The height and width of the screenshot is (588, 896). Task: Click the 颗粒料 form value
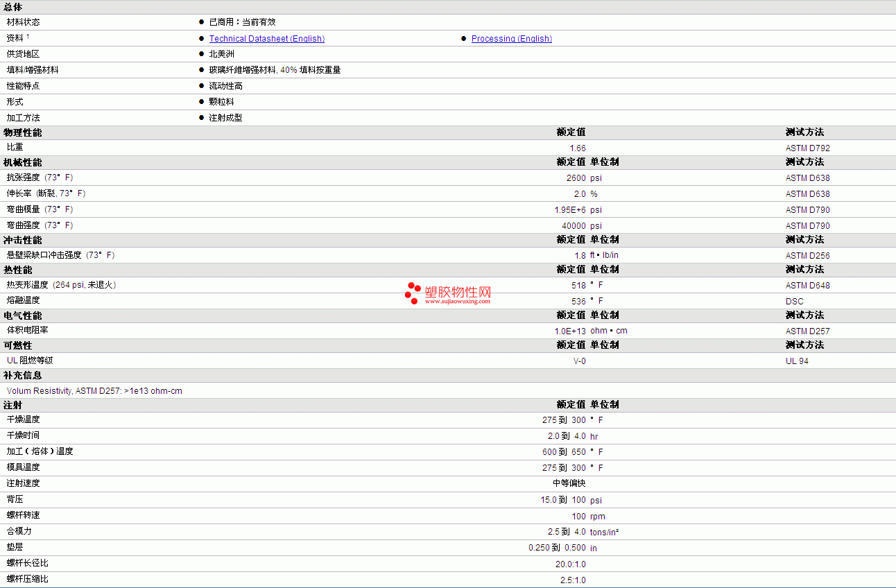[x=222, y=102]
